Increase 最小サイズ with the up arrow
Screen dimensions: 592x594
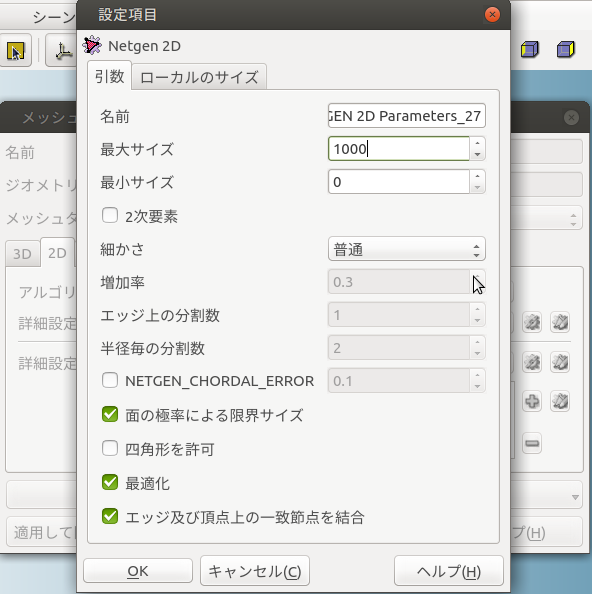click(477, 176)
